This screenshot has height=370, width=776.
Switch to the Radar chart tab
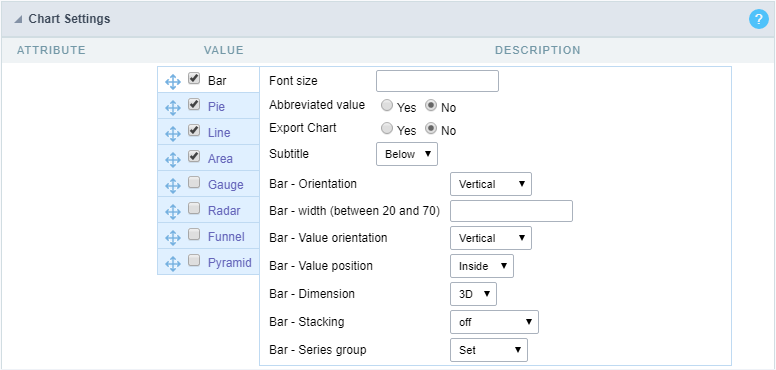[224, 211]
